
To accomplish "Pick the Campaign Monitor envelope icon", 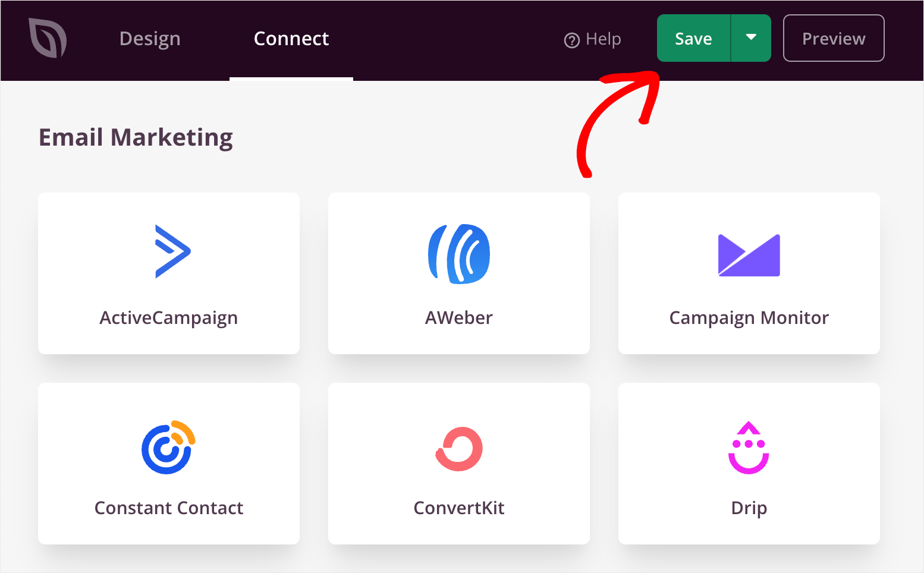I will [x=749, y=255].
